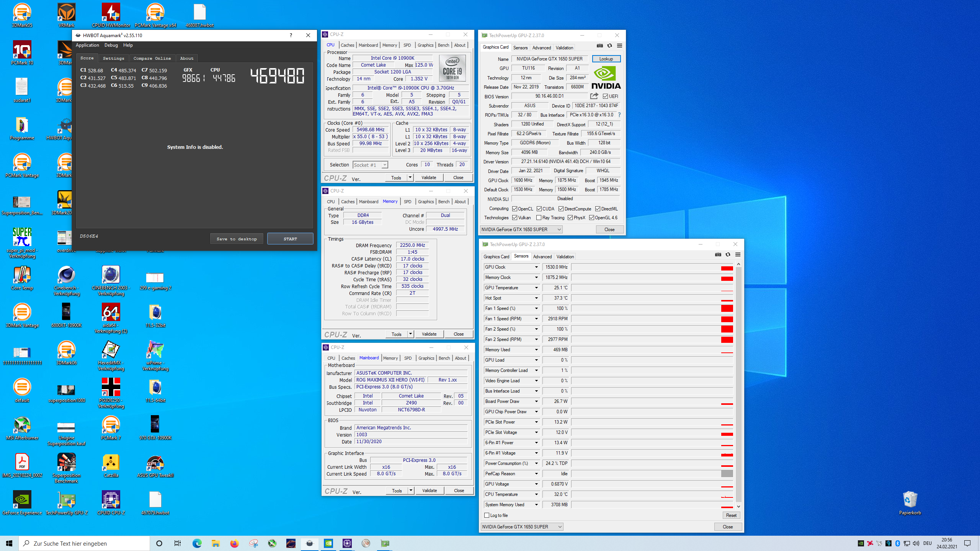Open Firefox from the taskbar
The width and height of the screenshot is (980, 551).
point(234,543)
